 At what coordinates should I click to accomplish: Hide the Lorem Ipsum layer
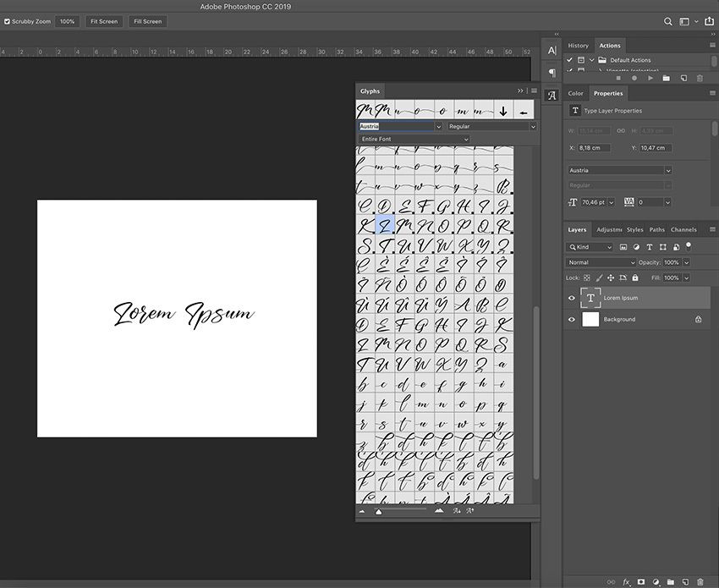pyautogui.click(x=571, y=298)
